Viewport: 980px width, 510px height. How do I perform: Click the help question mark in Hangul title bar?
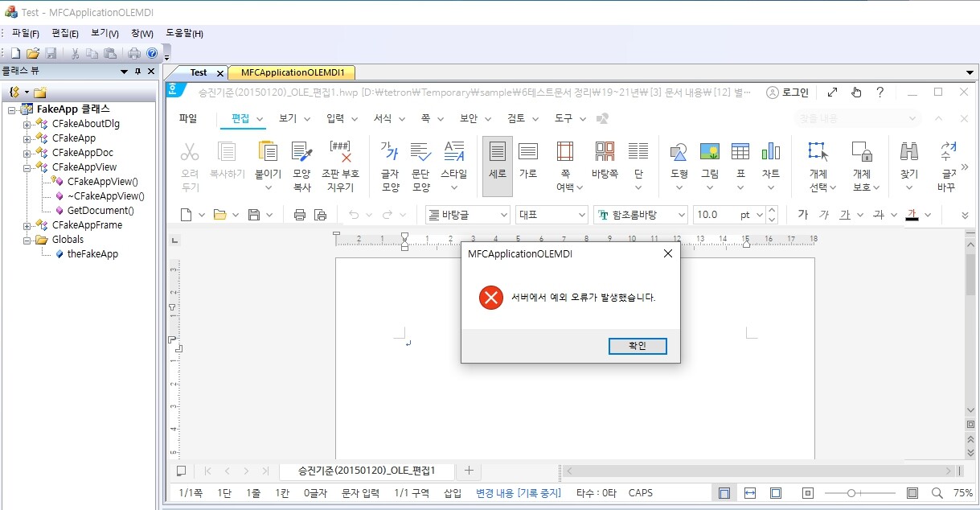pyautogui.click(x=880, y=93)
